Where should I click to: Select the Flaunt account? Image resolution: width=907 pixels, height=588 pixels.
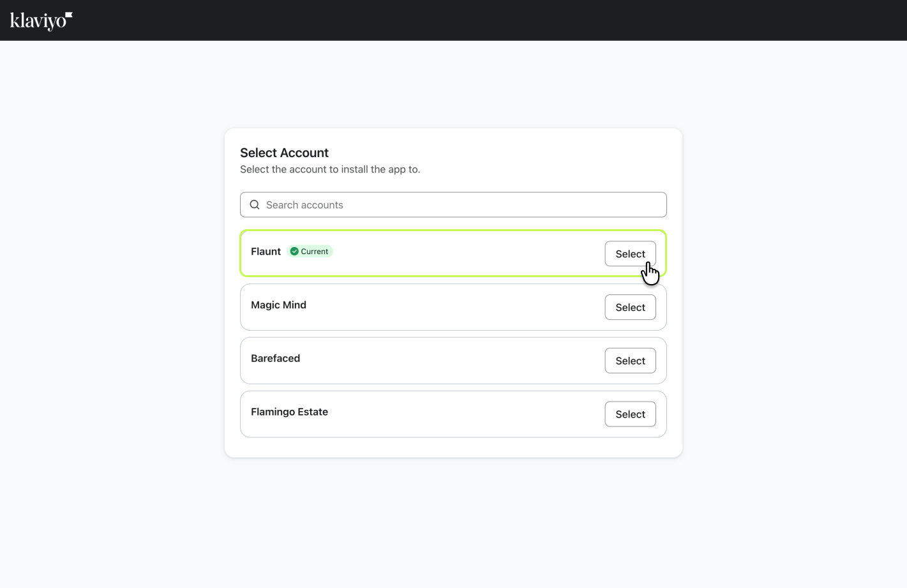point(630,254)
